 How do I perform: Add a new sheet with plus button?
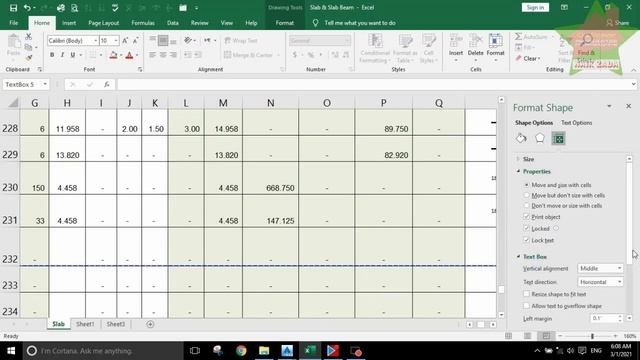point(150,324)
